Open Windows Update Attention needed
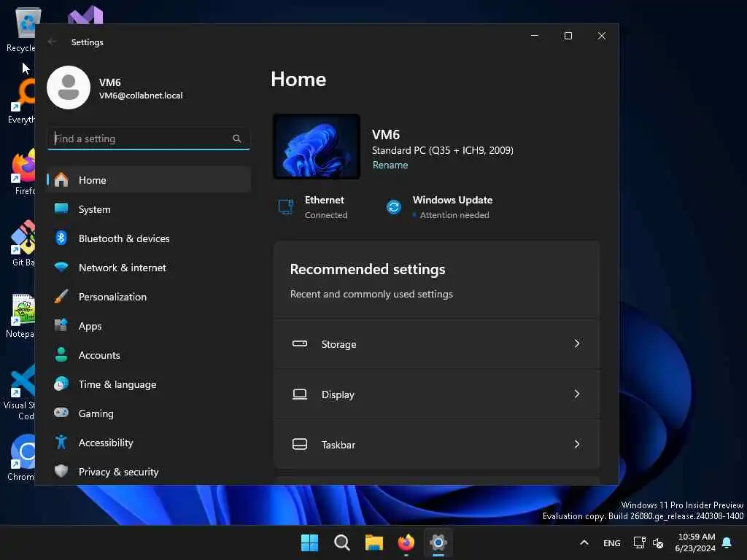This screenshot has width=747, height=560. 438,207
